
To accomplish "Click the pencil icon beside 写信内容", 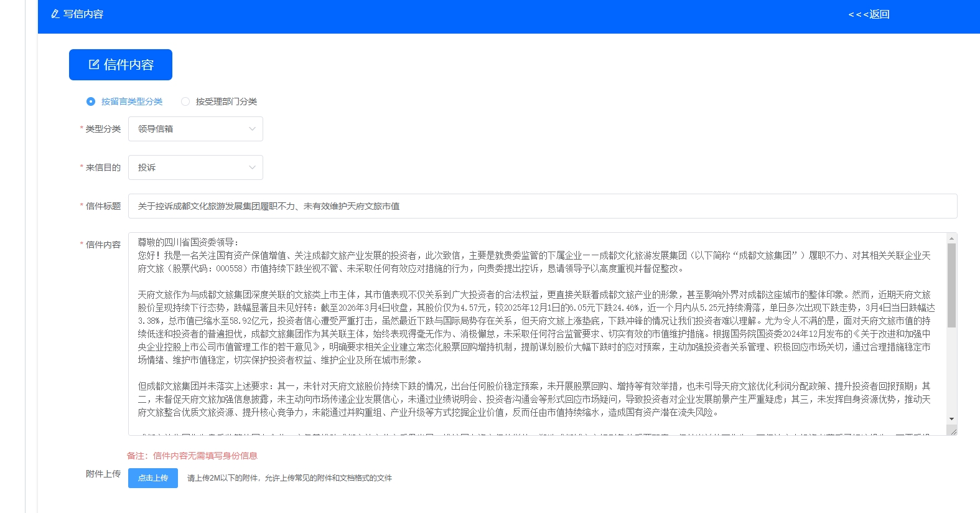I will (x=55, y=14).
